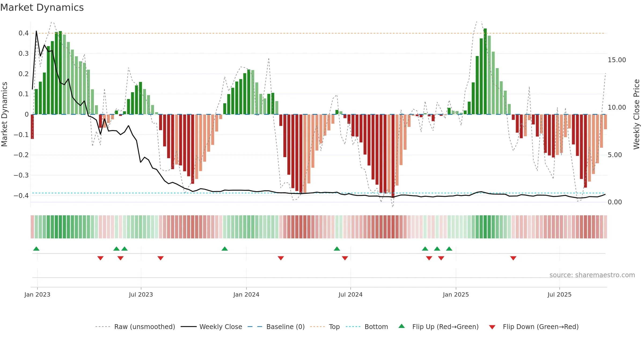Click the Jul 2023 x-axis label
This screenshot has height=362, width=644.
(x=141, y=294)
